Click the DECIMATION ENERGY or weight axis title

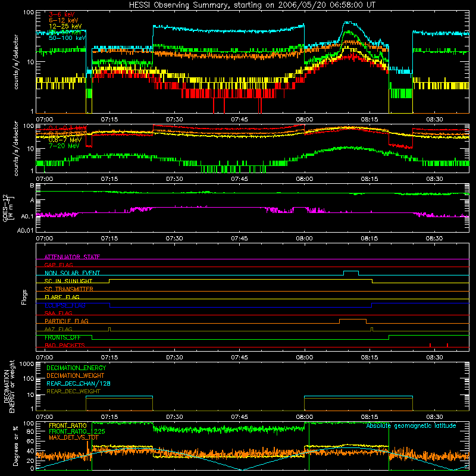(9, 387)
